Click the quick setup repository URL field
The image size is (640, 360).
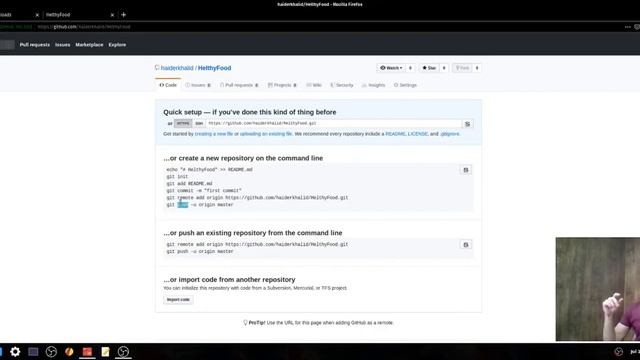pyautogui.click(x=334, y=123)
